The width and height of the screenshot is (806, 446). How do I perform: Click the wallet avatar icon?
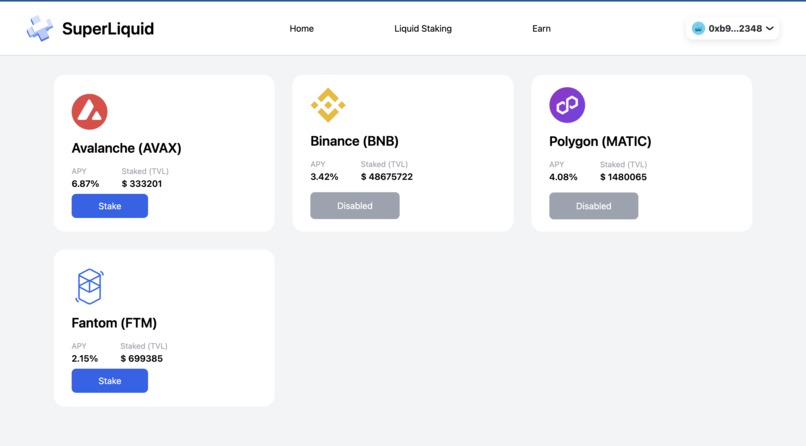pos(698,28)
